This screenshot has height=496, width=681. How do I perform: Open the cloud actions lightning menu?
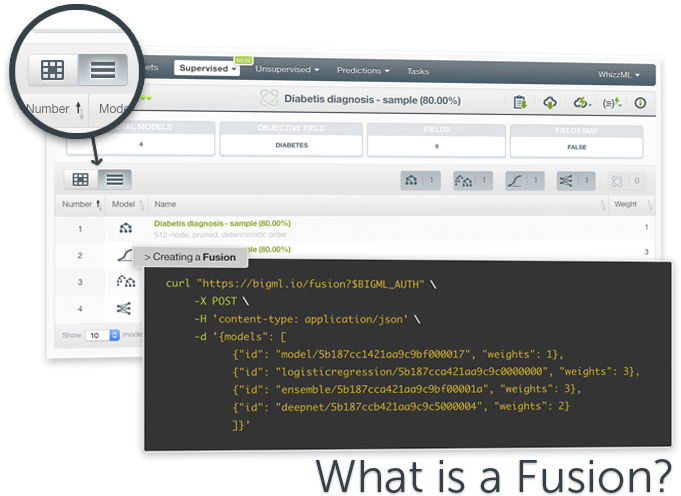(582, 103)
